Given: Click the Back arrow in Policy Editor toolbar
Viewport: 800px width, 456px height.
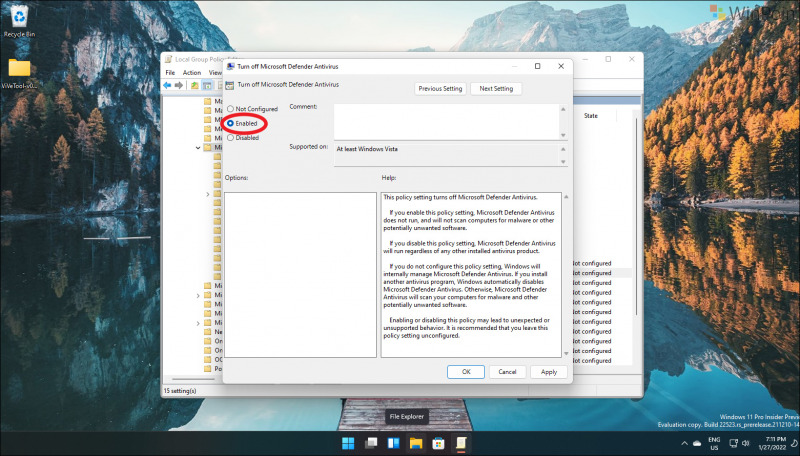Looking at the screenshot, I should (167, 85).
